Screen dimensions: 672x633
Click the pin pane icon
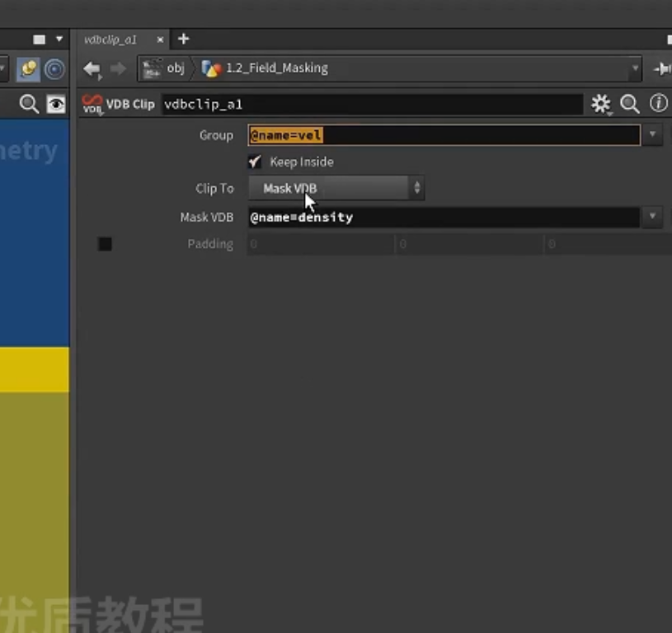[x=662, y=68]
